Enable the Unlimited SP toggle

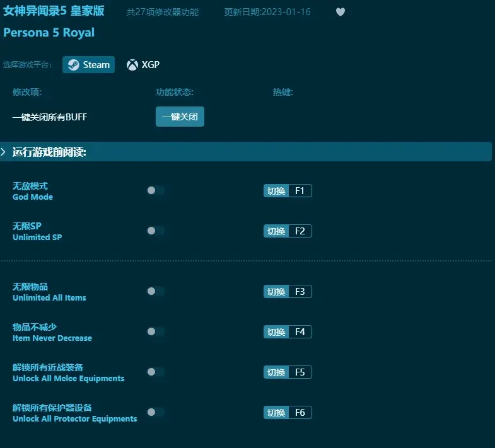pyautogui.click(x=156, y=231)
